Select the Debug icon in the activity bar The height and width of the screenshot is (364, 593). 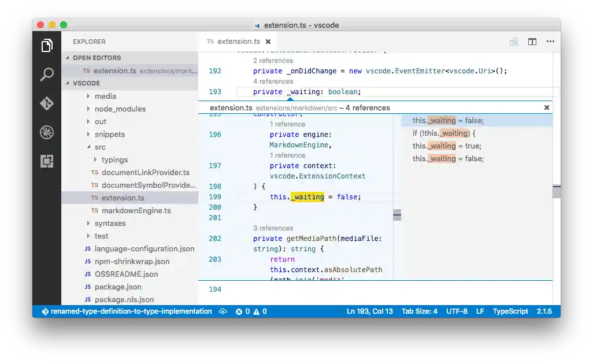coord(47,132)
